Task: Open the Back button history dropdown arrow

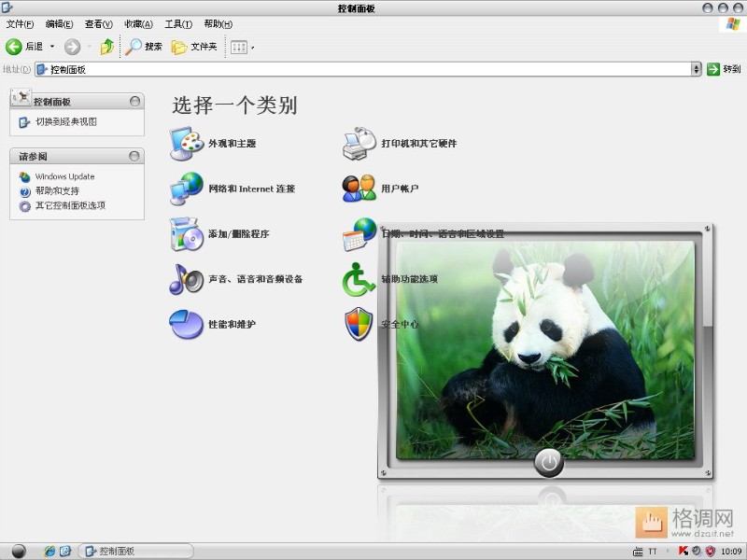Action: tap(52, 47)
